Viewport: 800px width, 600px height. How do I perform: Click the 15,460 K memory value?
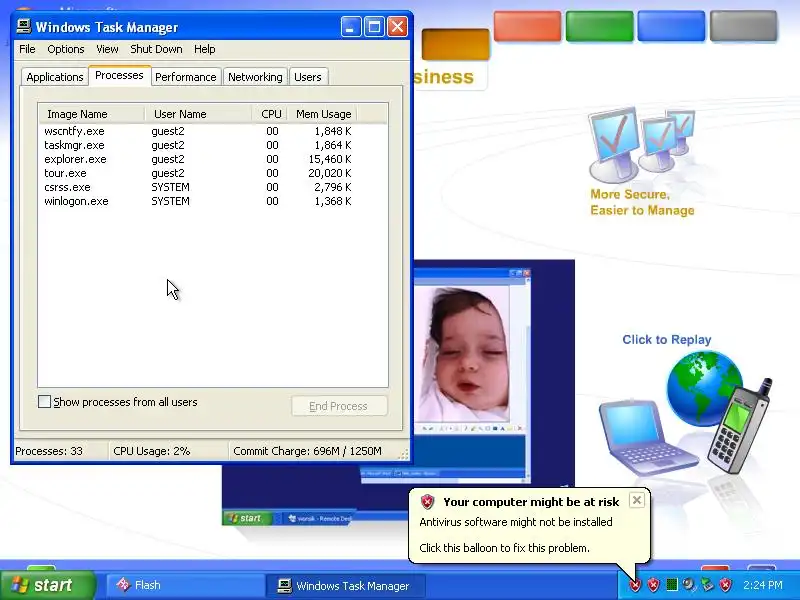330,159
